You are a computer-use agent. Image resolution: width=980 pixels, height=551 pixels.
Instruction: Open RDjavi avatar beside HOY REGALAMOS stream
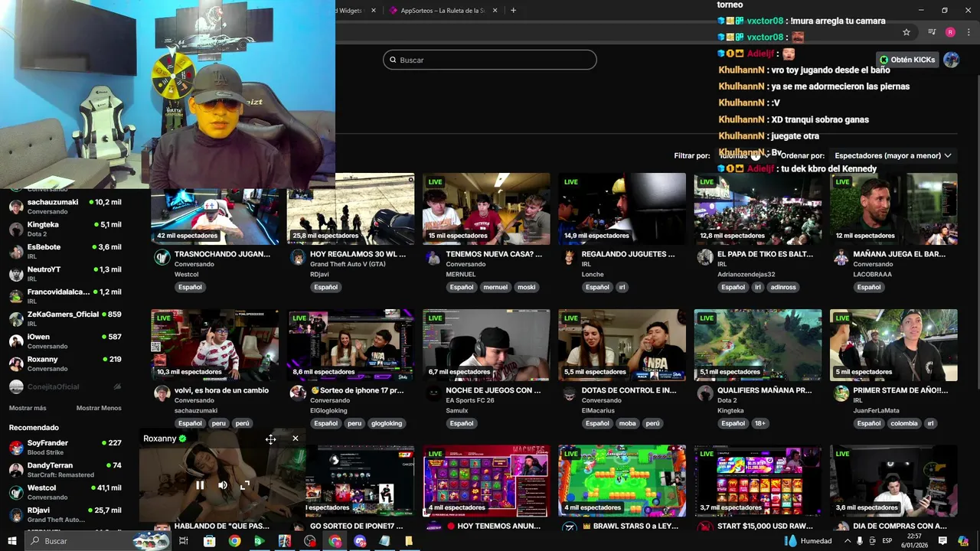(x=298, y=258)
